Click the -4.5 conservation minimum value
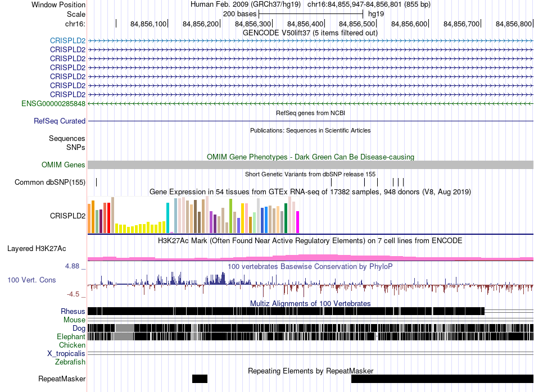The width and height of the screenshot is (534, 392). coord(73,294)
